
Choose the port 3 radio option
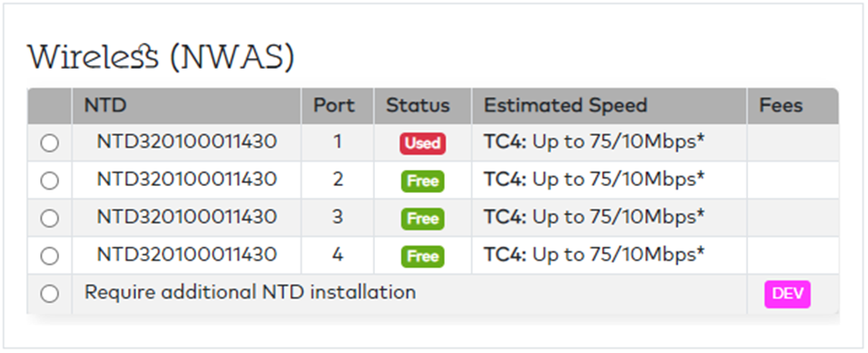pyautogui.click(x=49, y=218)
